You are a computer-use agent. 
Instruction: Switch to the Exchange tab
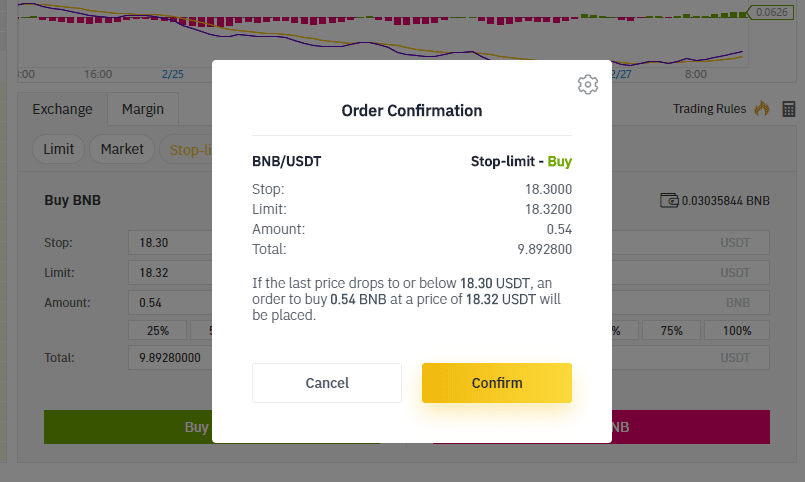(x=62, y=109)
